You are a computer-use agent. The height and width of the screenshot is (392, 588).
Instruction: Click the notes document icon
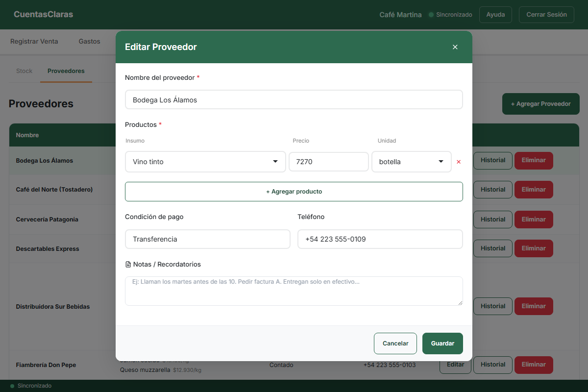tap(128, 265)
